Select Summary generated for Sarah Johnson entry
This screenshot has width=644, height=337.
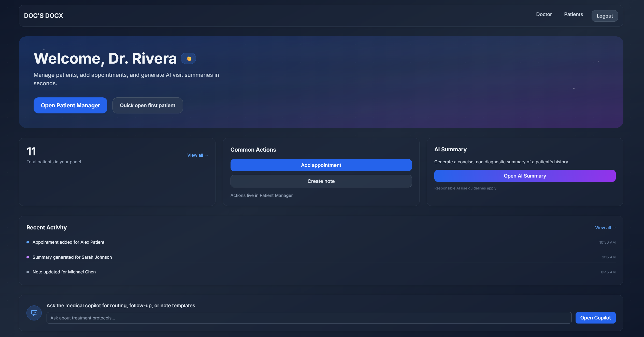(x=72, y=257)
